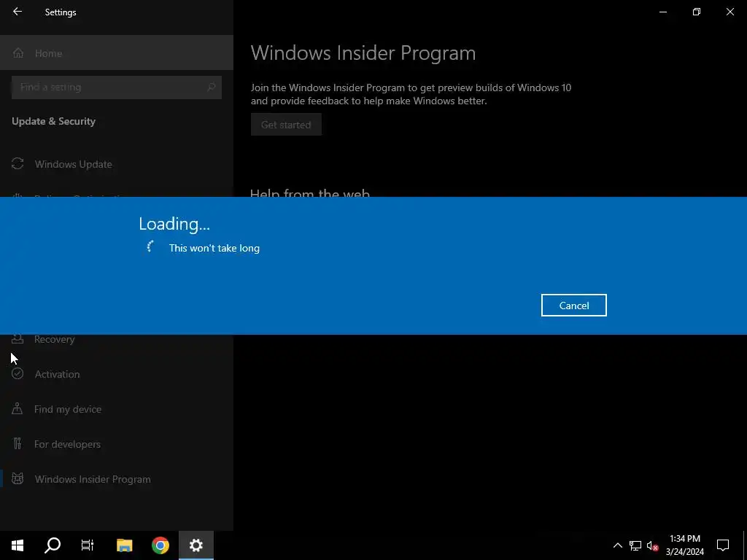Launch Google Chrome from taskbar
747x560 pixels.
(160, 545)
